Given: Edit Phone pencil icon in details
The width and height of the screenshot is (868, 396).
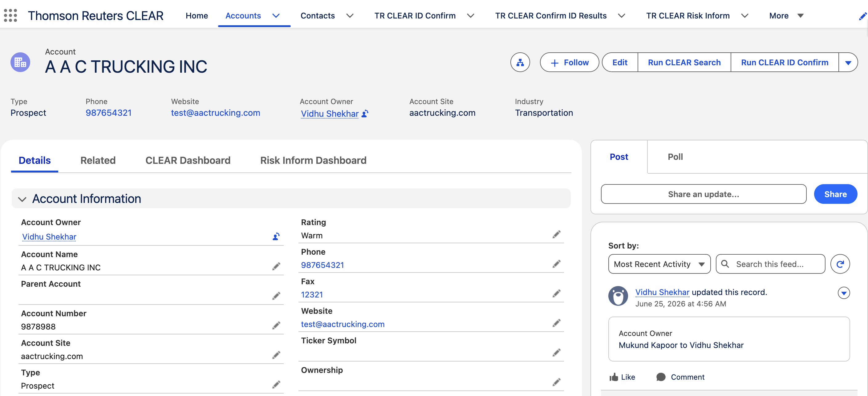Looking at the screenshot, I should 557,264.
